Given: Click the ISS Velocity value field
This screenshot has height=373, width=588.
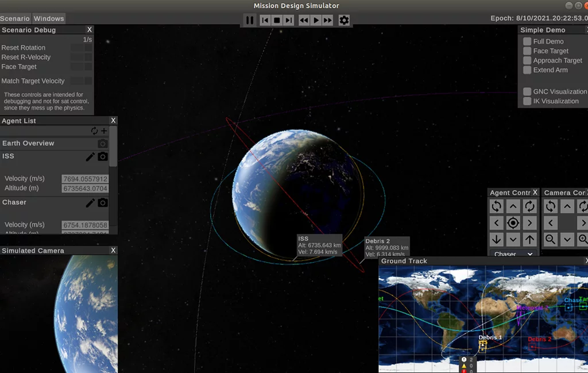Looking at the screenshot, I should (85, 179).
